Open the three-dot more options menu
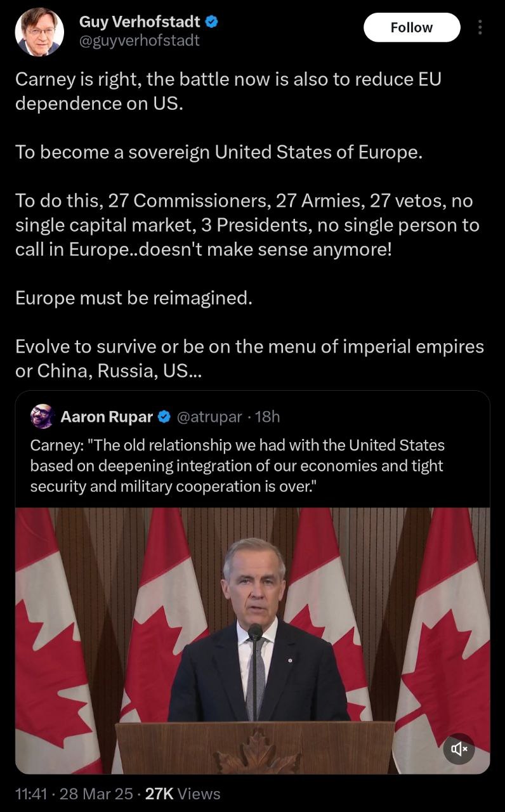This screenshot has height=812, width=505. [480, 28]
